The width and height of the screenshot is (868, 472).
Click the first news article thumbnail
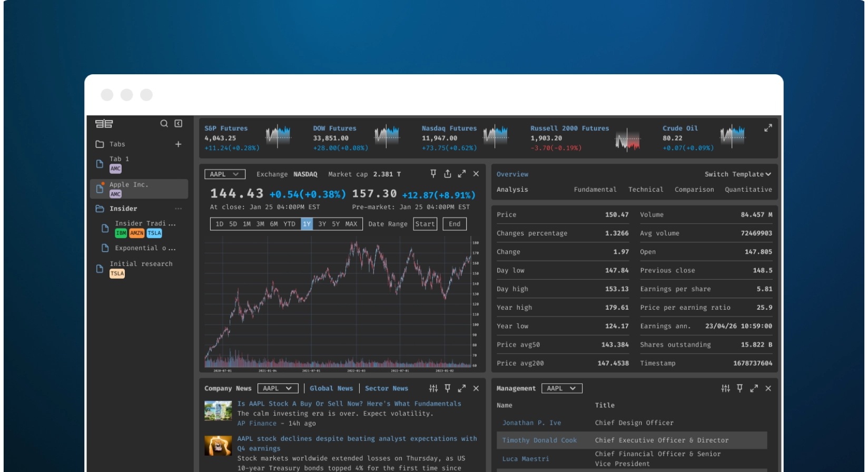pyautogui.click(x=218, y=410)
